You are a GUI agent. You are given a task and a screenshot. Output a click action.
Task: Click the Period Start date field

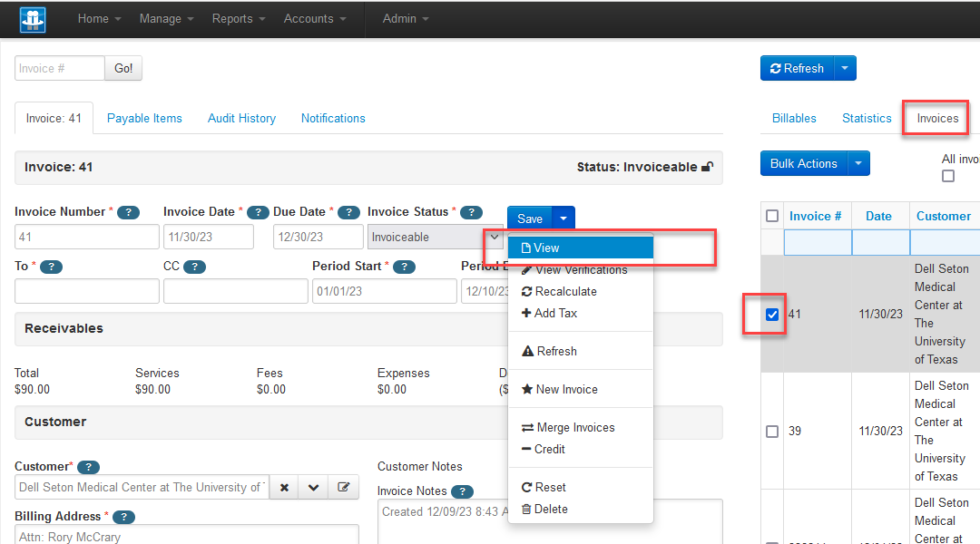[385, 291]
